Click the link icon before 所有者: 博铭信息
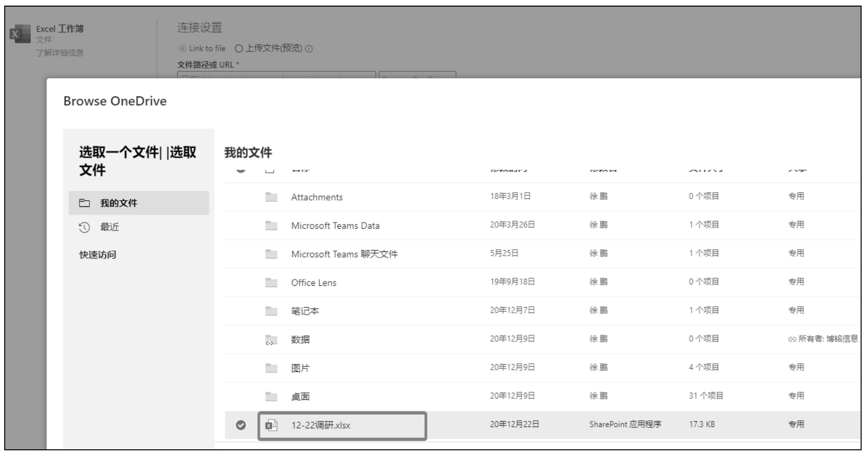The image size is (868, 455). [792, 339]
